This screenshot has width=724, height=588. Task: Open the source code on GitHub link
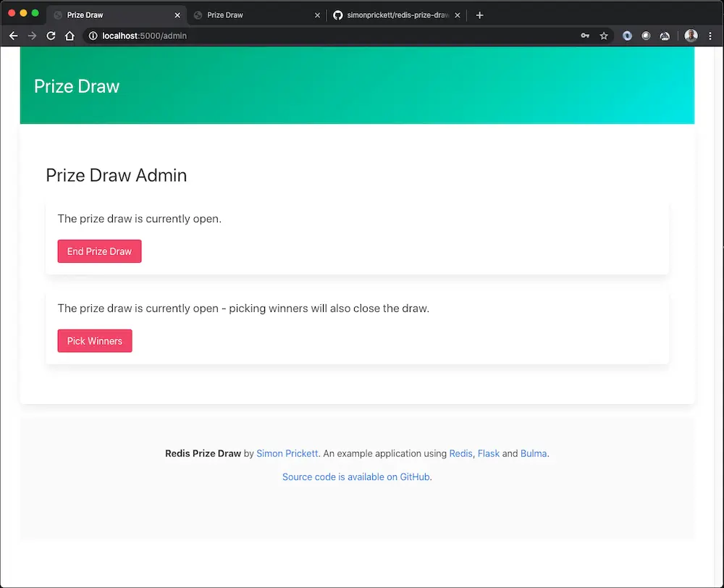(x=356, y=476)
